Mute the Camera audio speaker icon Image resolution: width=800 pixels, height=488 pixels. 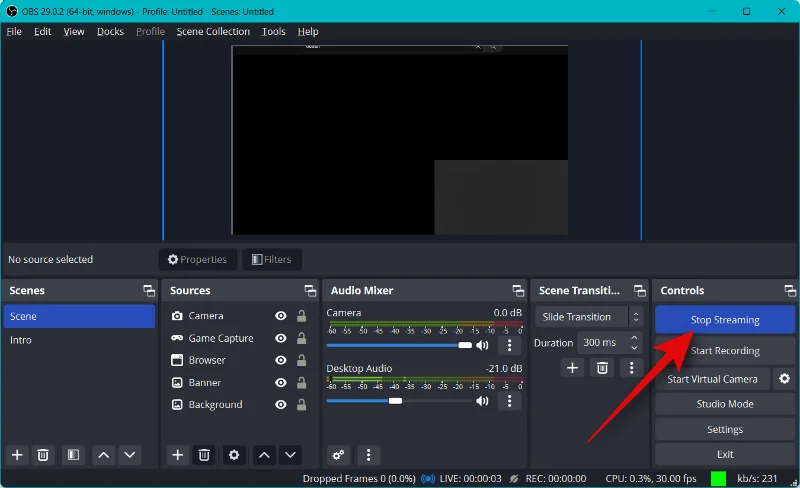coord(482,346)
